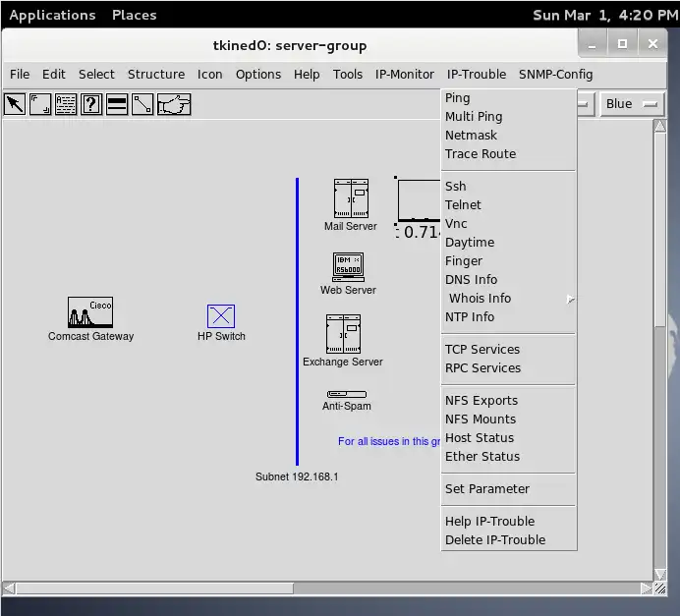Select the link connection tool
680x616 pixels.
click(142, 104)
